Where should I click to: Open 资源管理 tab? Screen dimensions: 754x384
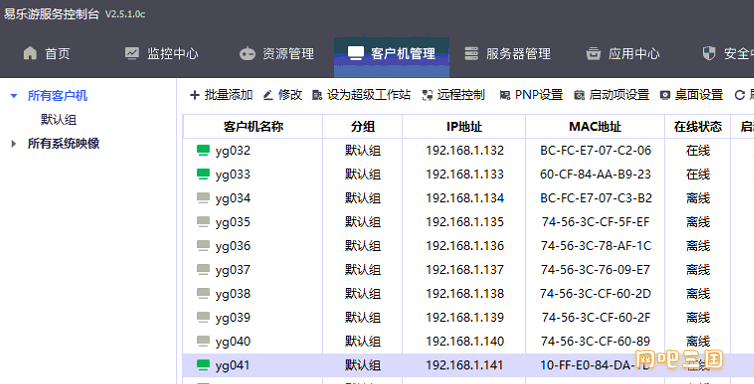pos(276,53)
